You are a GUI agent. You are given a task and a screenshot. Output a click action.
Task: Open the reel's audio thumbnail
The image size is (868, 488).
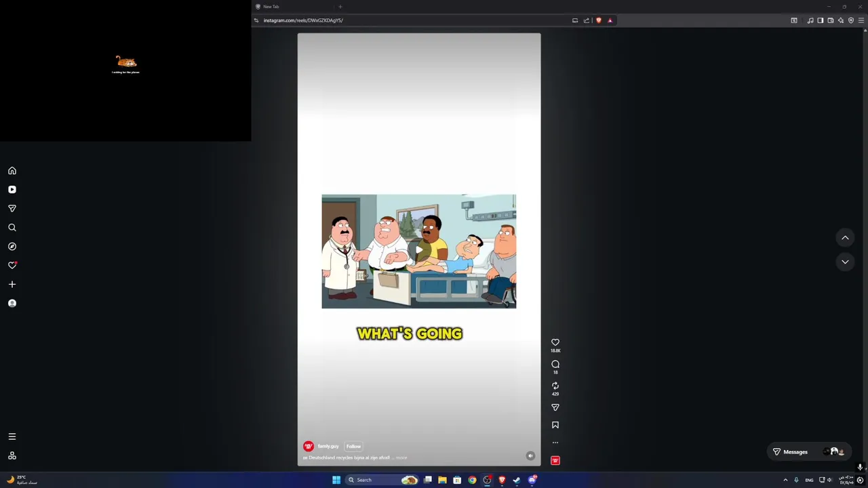click(555, 460)
